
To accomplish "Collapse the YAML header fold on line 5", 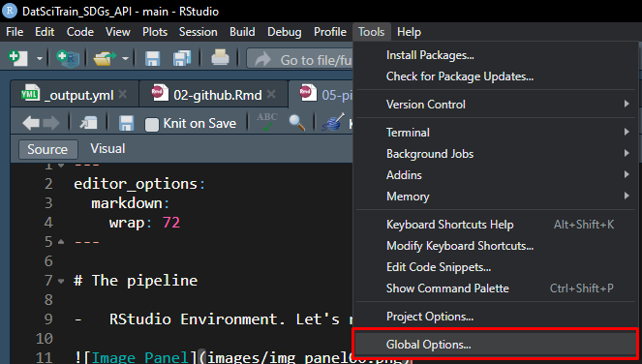I will coord(61,242).
